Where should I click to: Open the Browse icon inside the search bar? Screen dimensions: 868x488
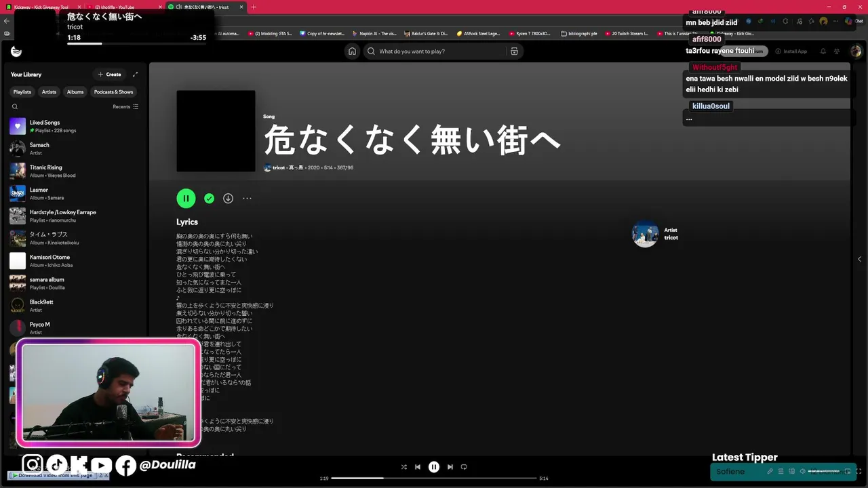click(x=514, y=51)
